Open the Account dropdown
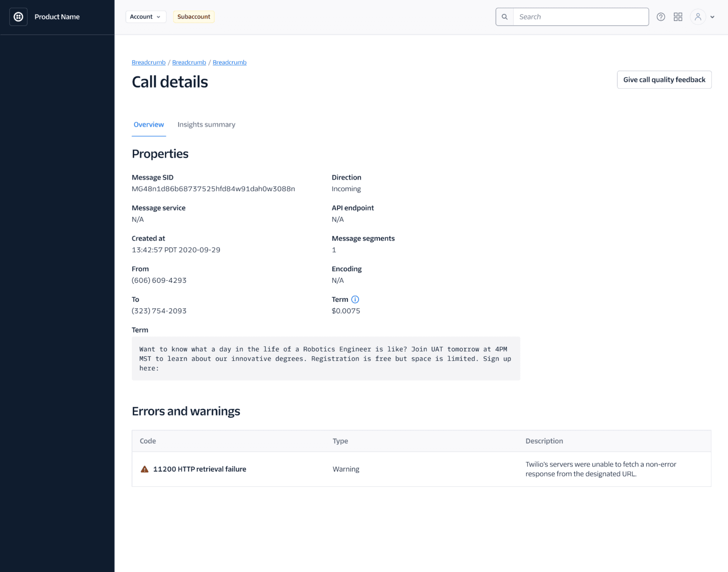 click(x=146, y=17)
